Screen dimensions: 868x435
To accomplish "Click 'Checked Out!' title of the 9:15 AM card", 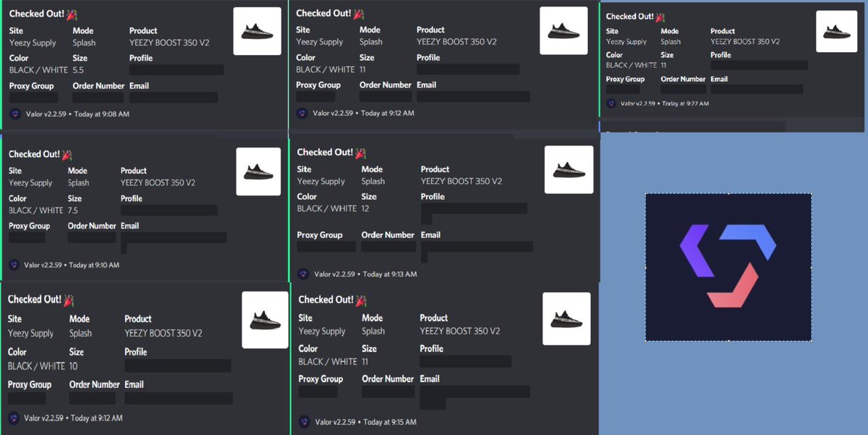I will pyautogui.click(x=326, y=300).
